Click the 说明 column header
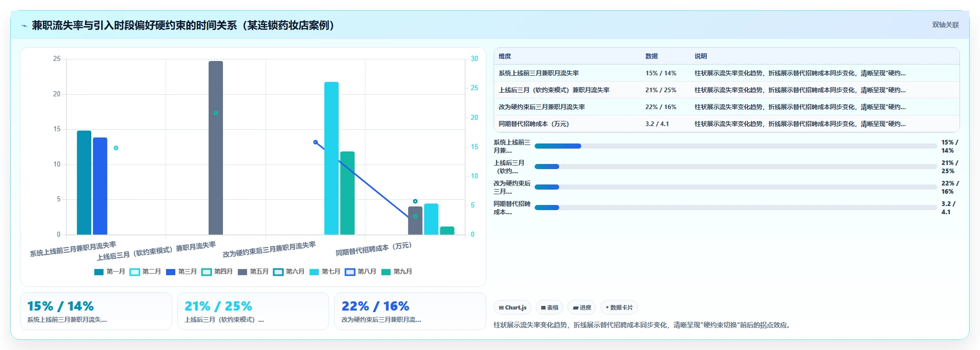The image size is (980, 350). [701, 56]
